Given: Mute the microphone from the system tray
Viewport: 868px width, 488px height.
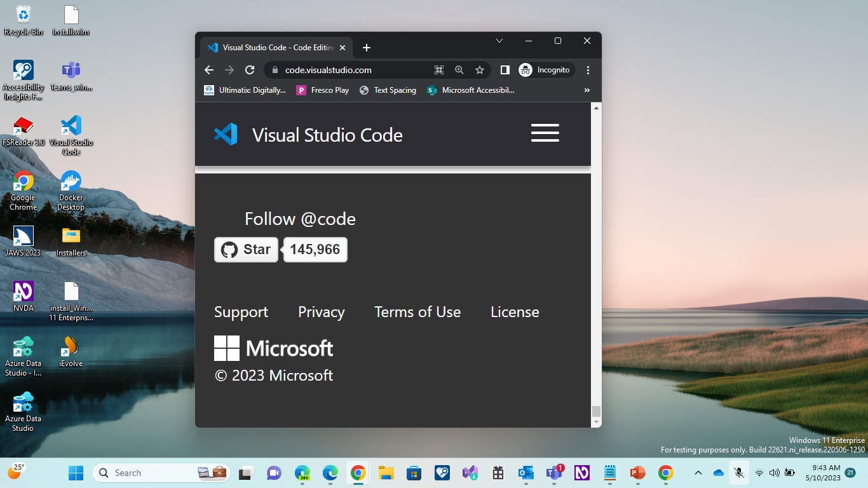Looking at the screenshot, I should coord(739,473).
